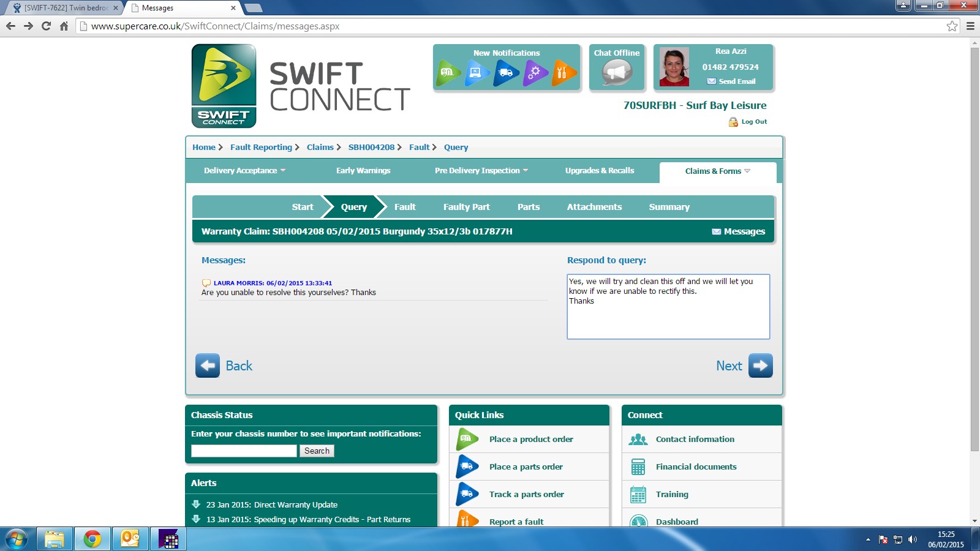
Task: Click the Log Out link
Action: pos(754,122)
